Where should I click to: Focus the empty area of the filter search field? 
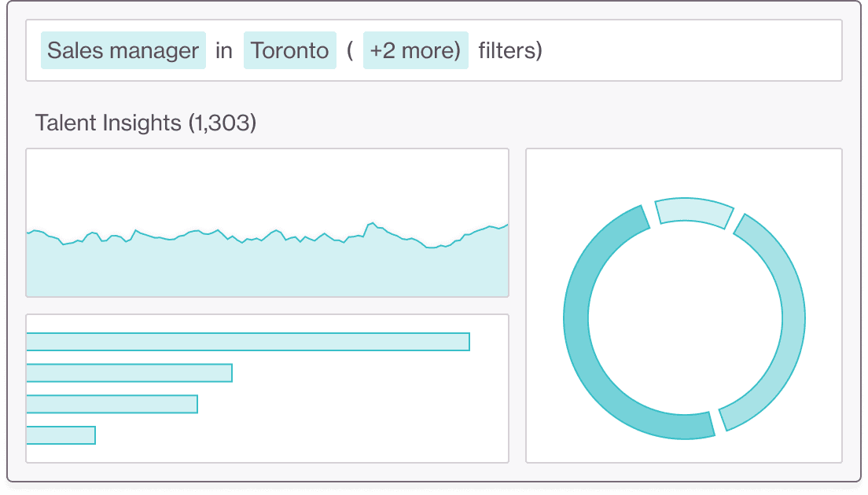coord(692,51)
